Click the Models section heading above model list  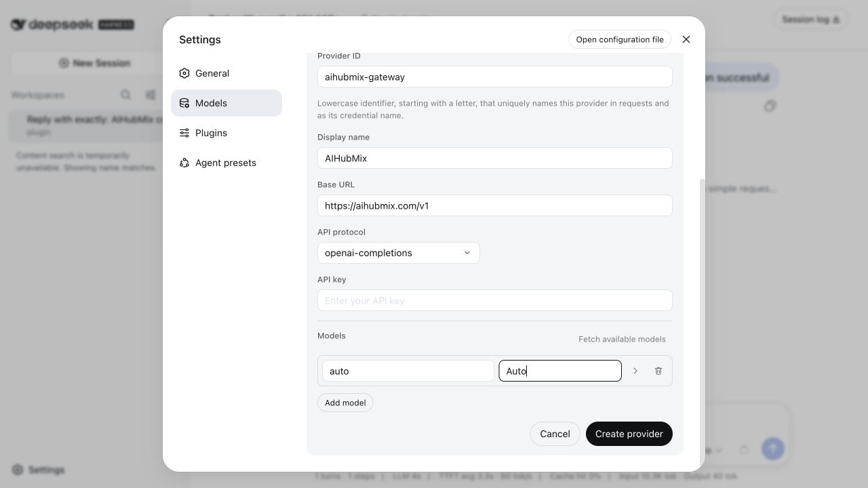[332, 335]
